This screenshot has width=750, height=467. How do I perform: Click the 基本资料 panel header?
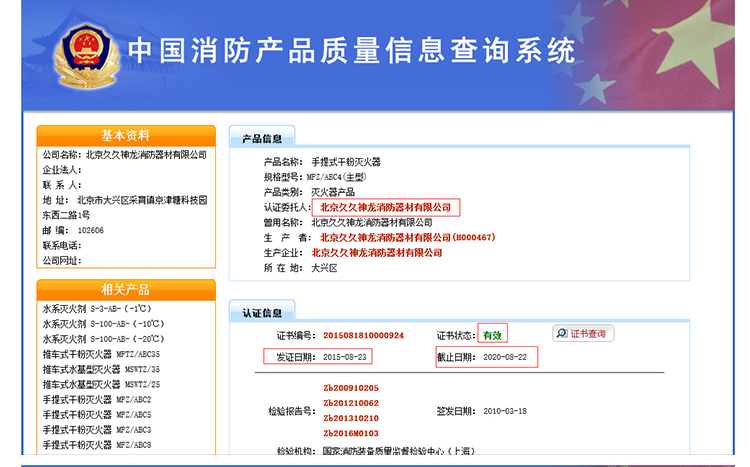coord(125,136)
